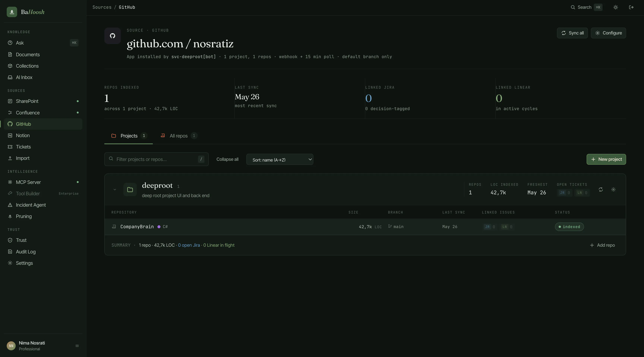Toggle the light/dark theme sun icon
The height and width of the screenshot is (357, 644).
(x=616, y=7)
